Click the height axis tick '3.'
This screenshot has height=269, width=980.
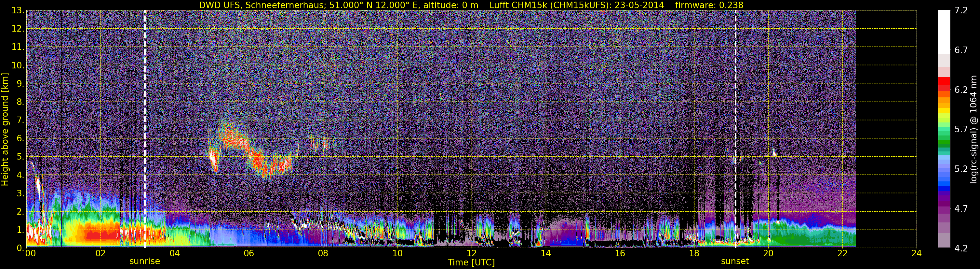pos(20,193)
